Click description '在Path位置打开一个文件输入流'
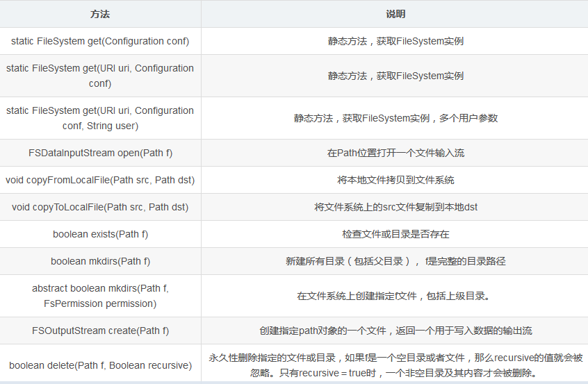This screenshot has width=588, height=384. [x=395, y=153]
